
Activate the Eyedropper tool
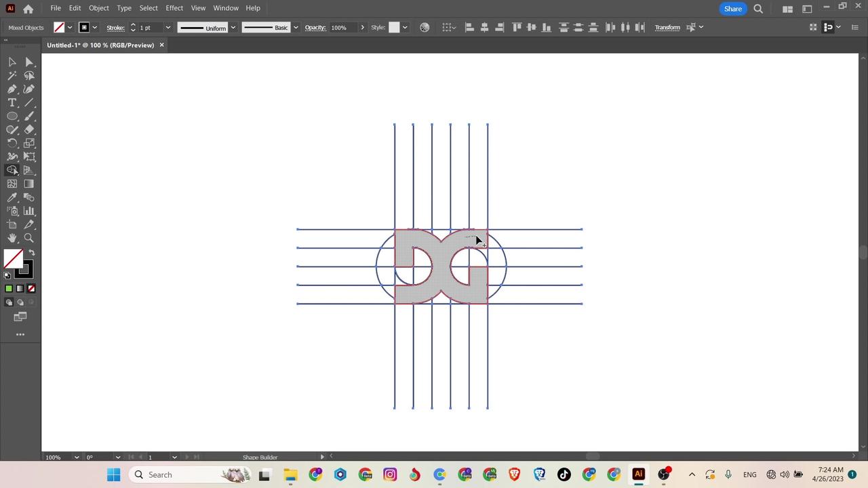12,198
